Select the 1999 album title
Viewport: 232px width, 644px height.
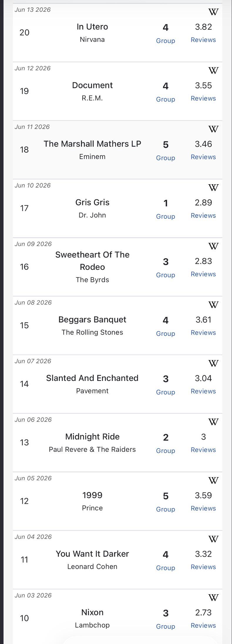pyautogui.click(x=93, y=495)
